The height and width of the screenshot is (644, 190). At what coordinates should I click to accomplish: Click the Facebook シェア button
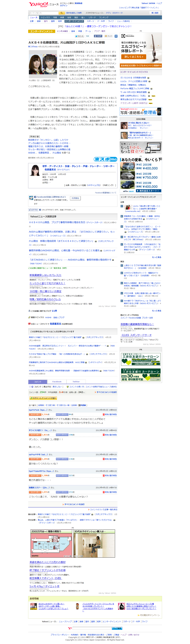pyautogui.click(x=98, y=36)
